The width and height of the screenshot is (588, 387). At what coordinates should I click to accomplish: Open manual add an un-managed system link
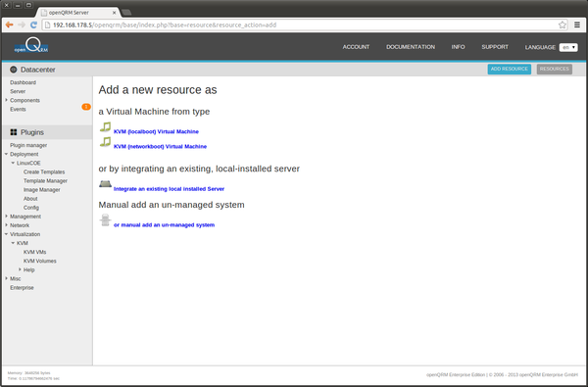click(x=164, y=225)
